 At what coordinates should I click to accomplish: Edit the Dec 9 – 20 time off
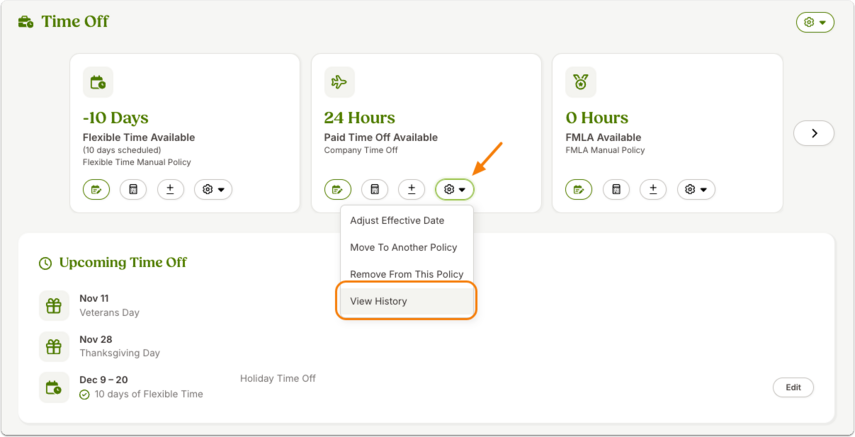pos(793,387)
